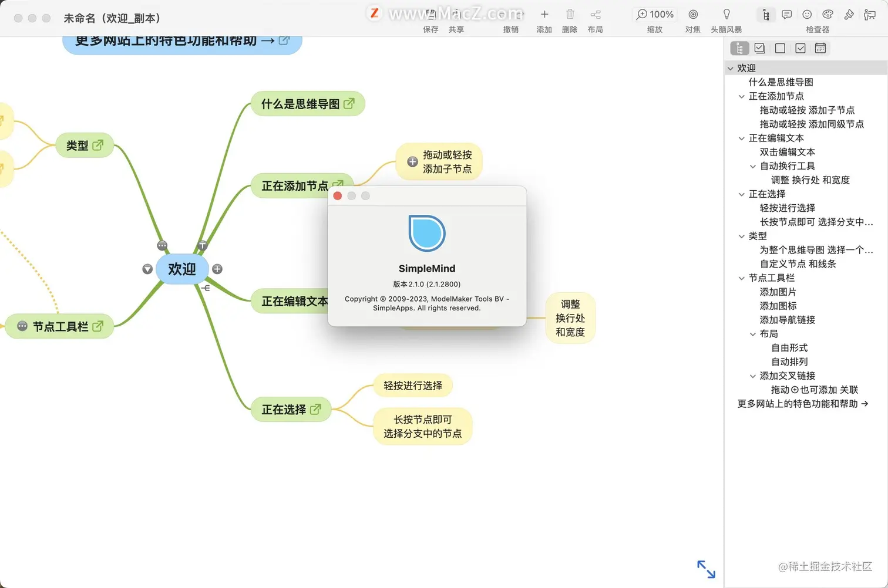Screen dimensions: 888x588
Task: Open the 100% zoom (缩放) control
Action: pyautogui.click(x=655, y=15)
